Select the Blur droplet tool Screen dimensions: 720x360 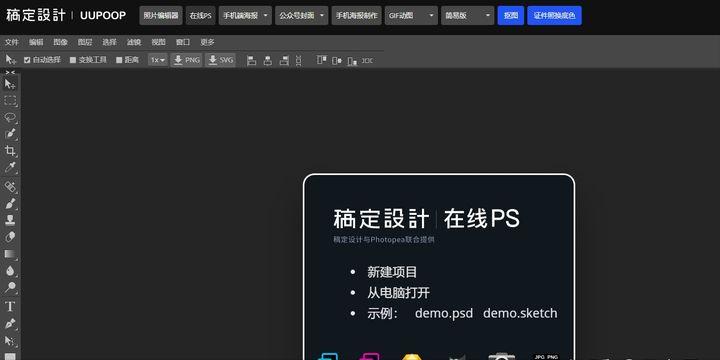click(x=10, y=271)
